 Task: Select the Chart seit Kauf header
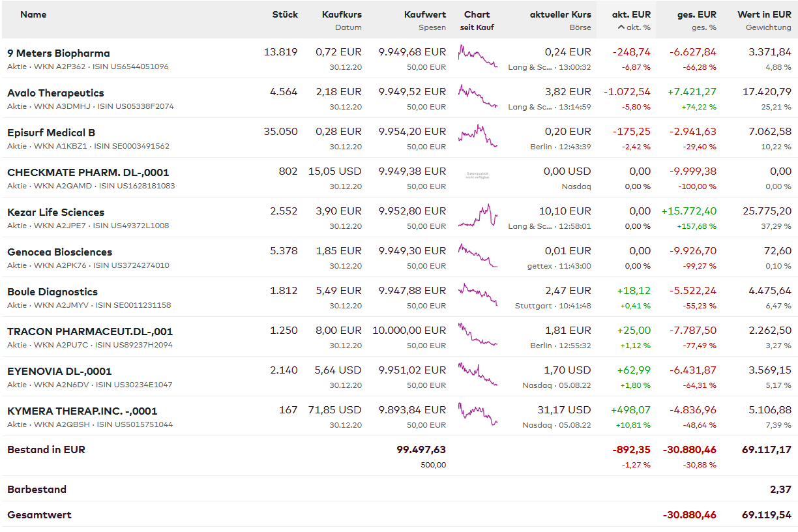(x=477, y=20)
